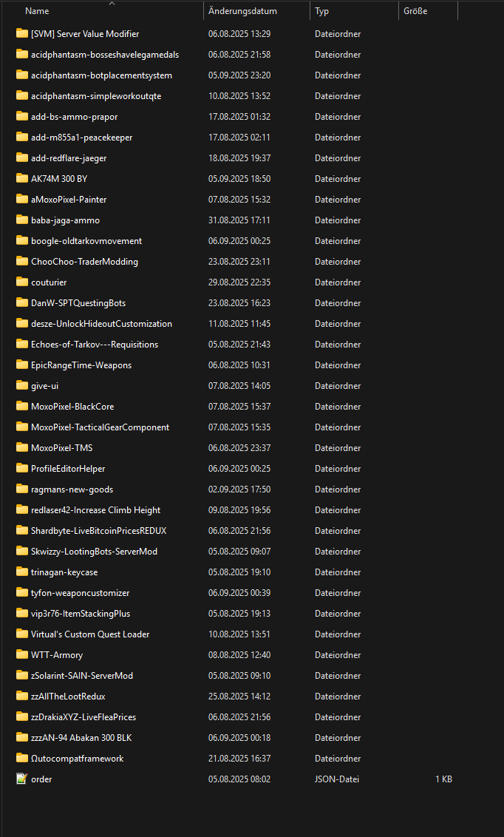Select the boogle-oldtarkovmovement folder name

pos(86,241)
